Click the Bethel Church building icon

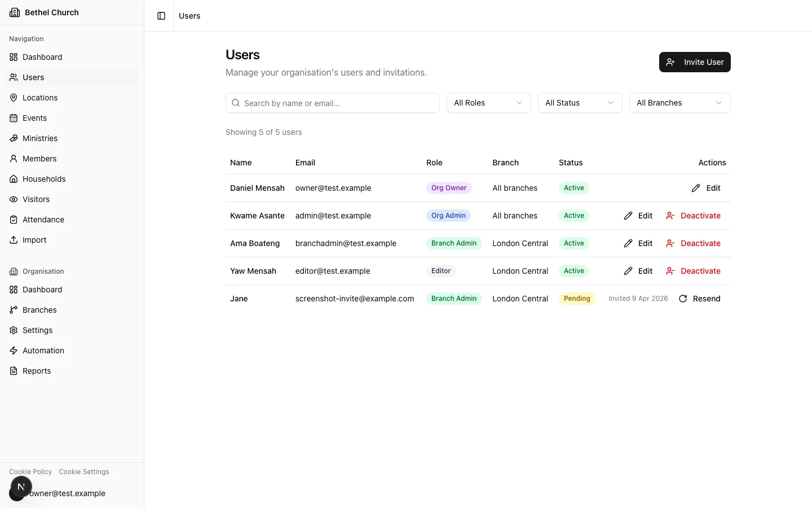pyautogui.click(x=15, y=12)
